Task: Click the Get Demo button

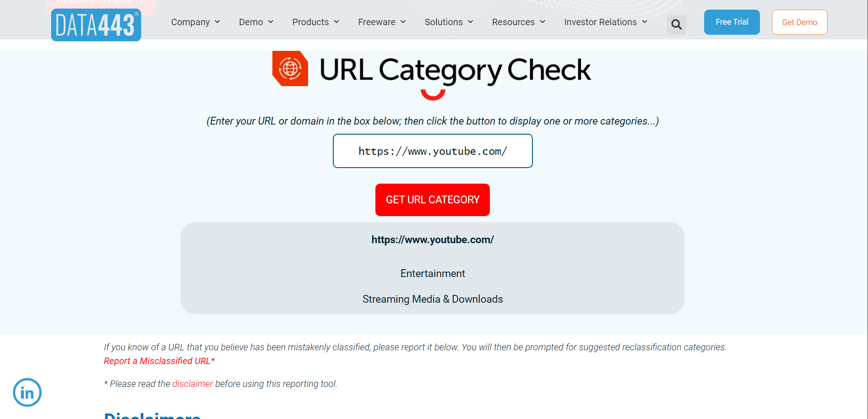Action: pyautogui.click(x=799, y=22)
